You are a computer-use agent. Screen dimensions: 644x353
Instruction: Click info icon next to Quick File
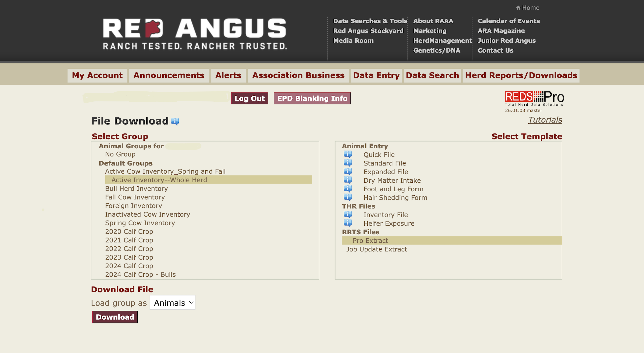pos(347,154)
